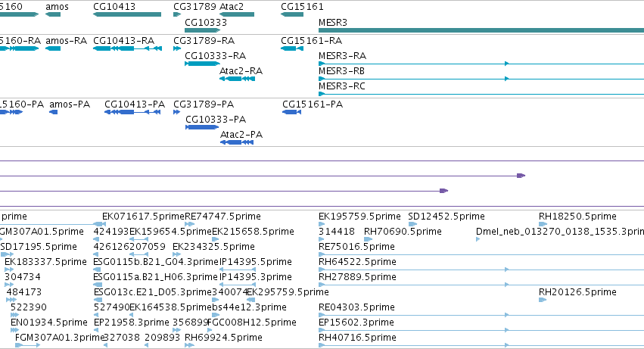Select the long MESR3 gene bar
Screen dimensions: 644x349
tap(481, 30)
